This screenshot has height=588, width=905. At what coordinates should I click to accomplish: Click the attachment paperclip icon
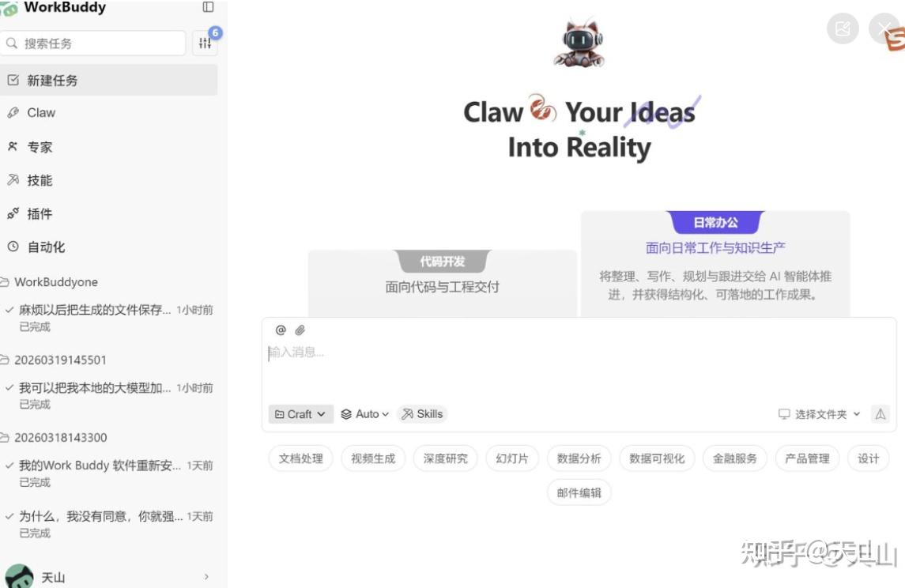[300, 330]
